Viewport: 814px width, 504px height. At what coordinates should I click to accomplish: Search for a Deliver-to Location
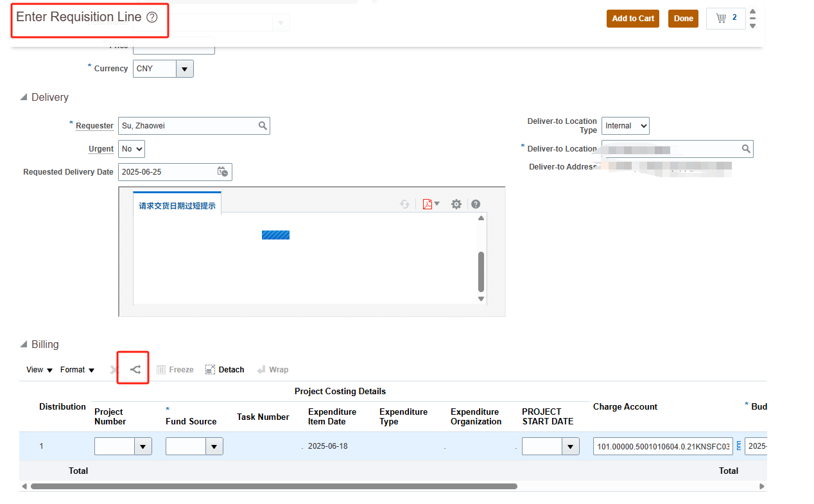[x=746, y=148]
